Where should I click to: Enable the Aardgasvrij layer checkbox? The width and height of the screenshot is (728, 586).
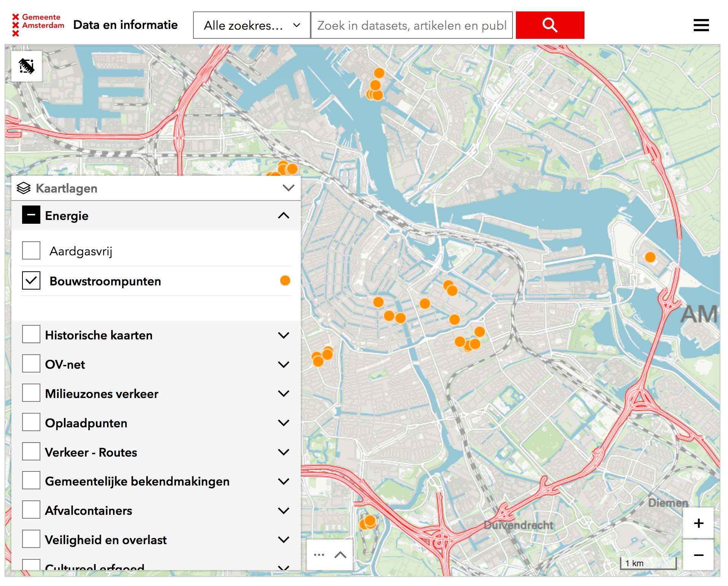[x=31, y=250]
